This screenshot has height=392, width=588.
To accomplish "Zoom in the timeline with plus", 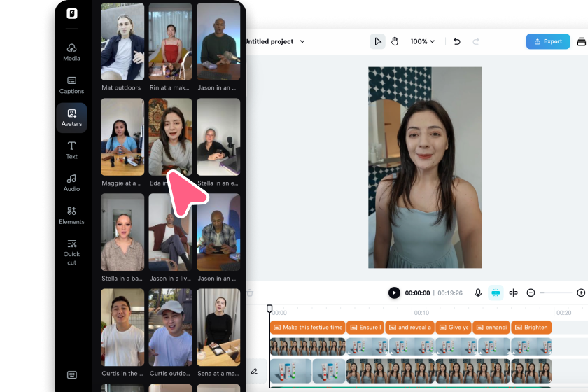I will [x=581, y=293].
